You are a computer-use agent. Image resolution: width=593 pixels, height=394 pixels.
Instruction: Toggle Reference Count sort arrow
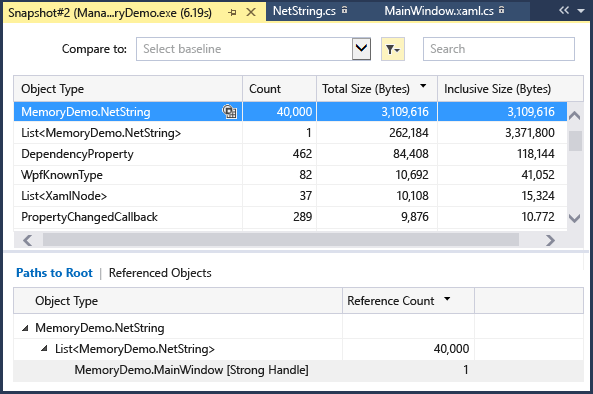[x=447, y=299]
